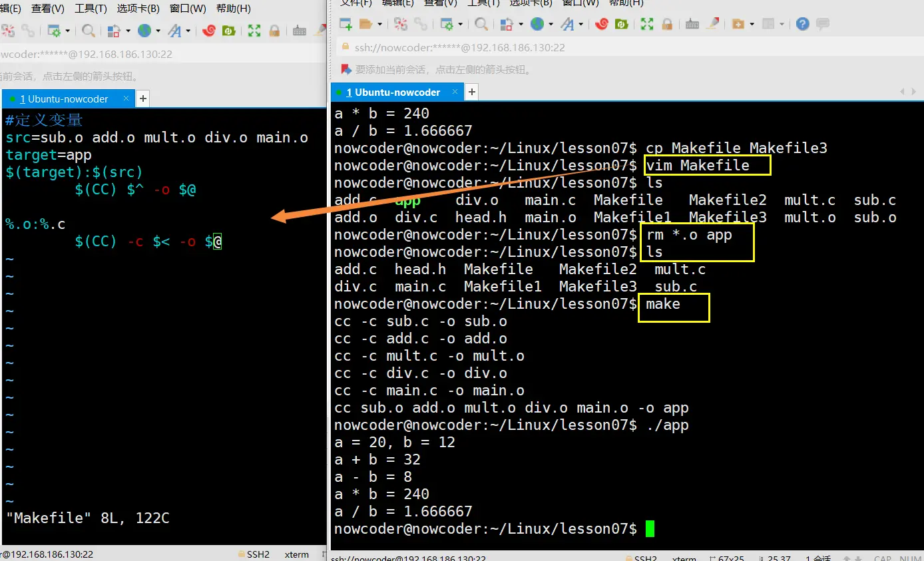Close Ubuntu-nowcoder tab in right window
This screenshot has width=924, height=561.
tap(455, 92)
